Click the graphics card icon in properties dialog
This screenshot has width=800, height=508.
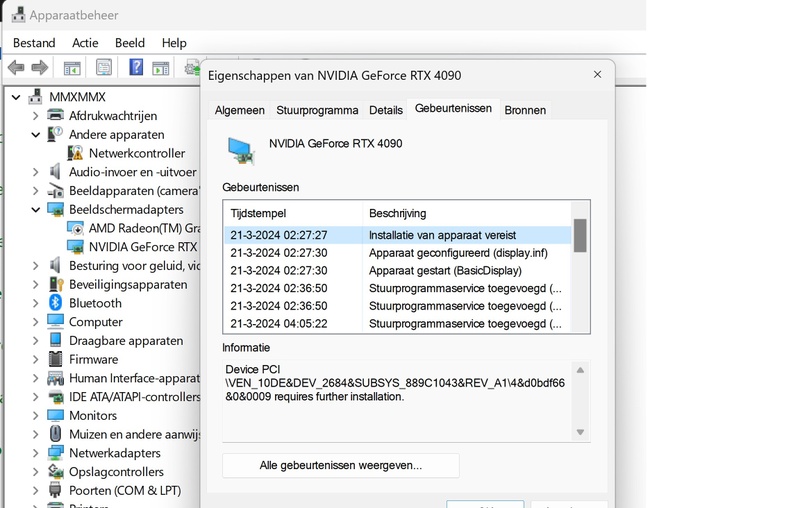241,151
